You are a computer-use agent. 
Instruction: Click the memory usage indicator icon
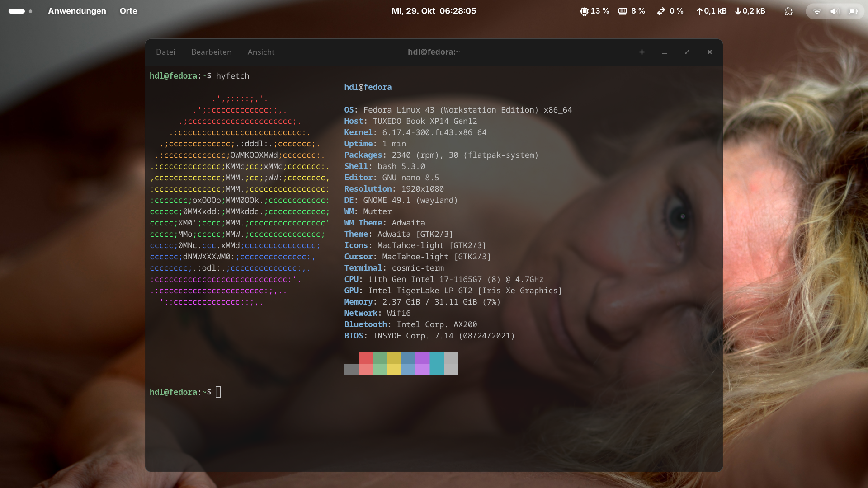click(623, 11)
